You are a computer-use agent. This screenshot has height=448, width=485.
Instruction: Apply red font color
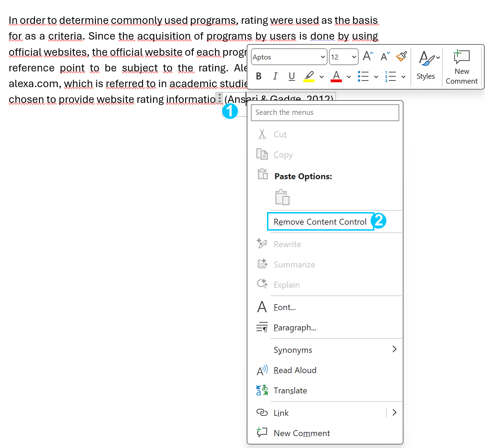336,76
